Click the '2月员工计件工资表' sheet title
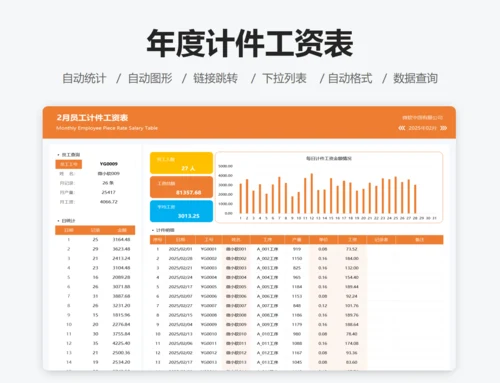Screen dimensions: 500x383 pyautogui.click(x=92, y=118)
